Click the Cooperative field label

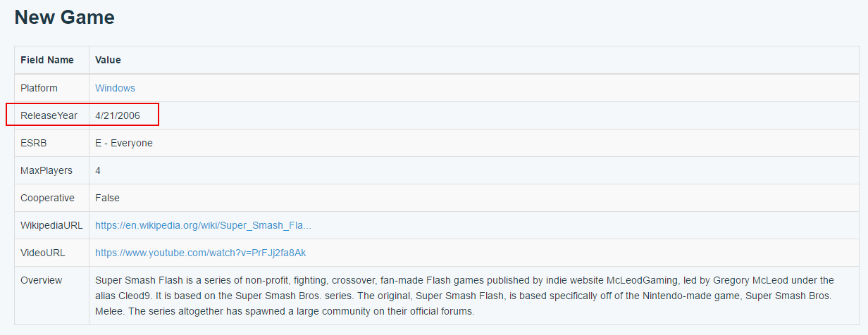click(x=47, y=198)
